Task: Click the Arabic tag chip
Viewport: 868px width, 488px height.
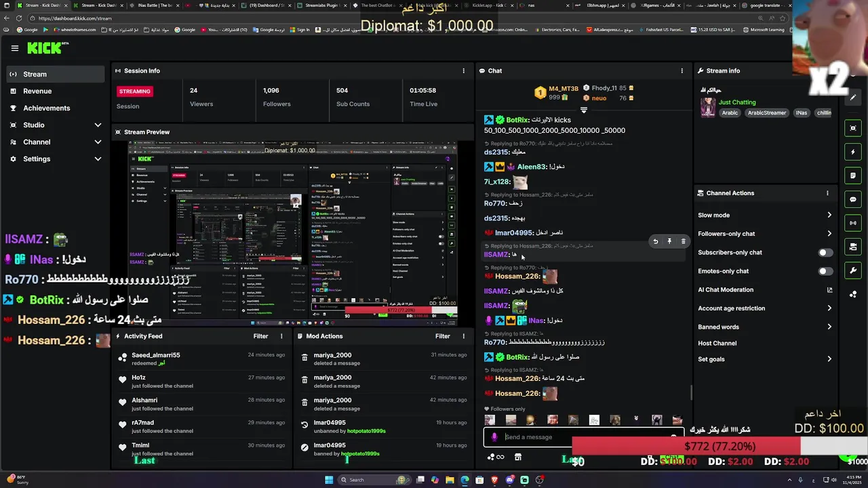Action: click(x=730, y=113)
